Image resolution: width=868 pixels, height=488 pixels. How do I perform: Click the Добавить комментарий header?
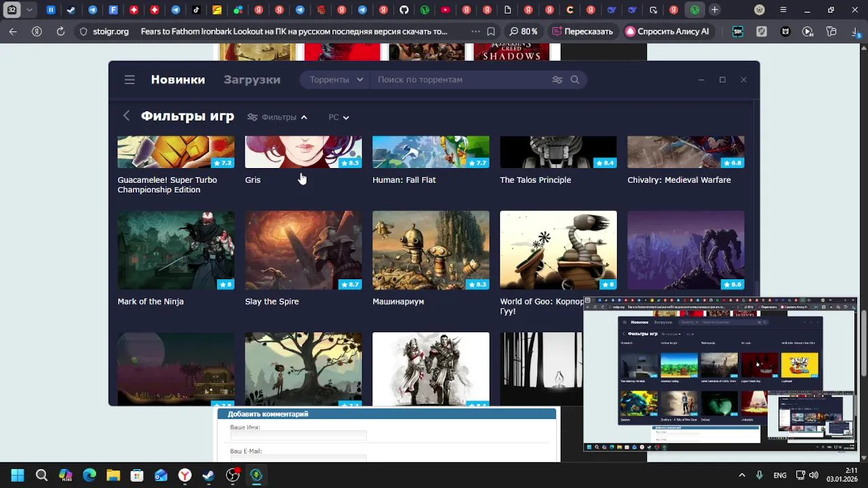click(387, 413)
